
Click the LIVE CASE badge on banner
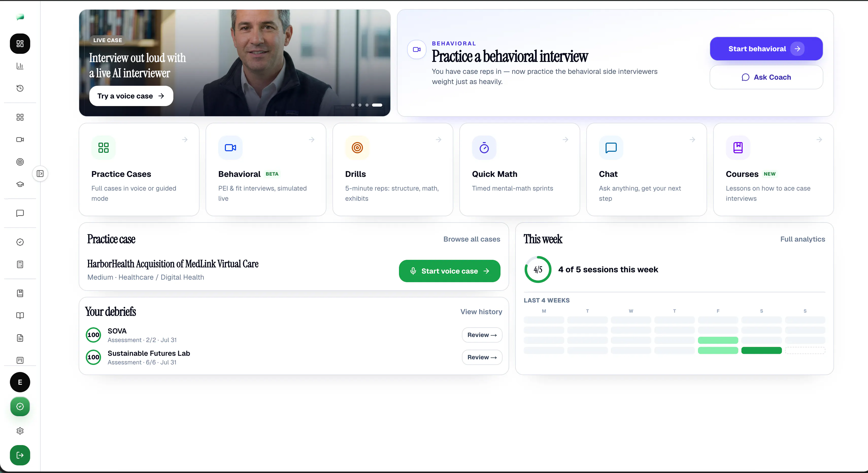(108, 40)
